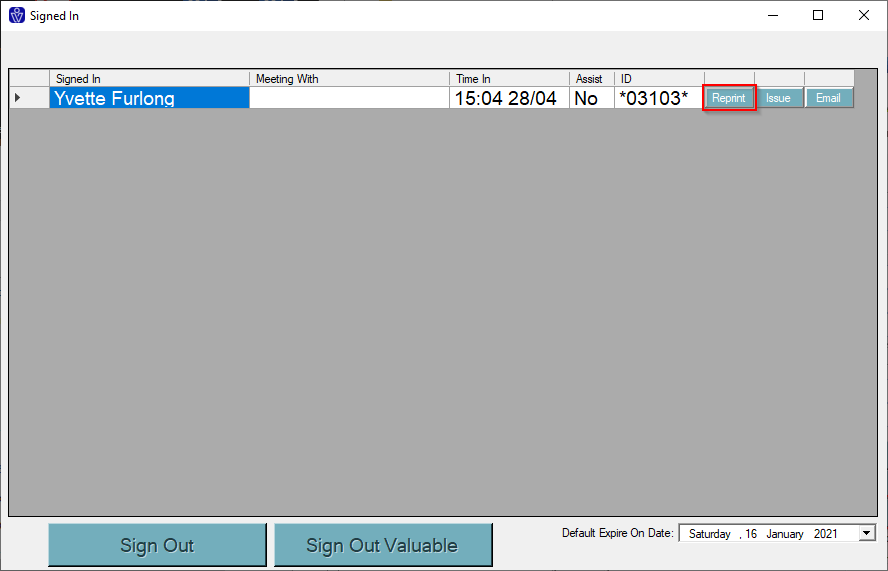Select the 15:04 28/04 time cell
The image size is (888, 571).
click(509, 98)
